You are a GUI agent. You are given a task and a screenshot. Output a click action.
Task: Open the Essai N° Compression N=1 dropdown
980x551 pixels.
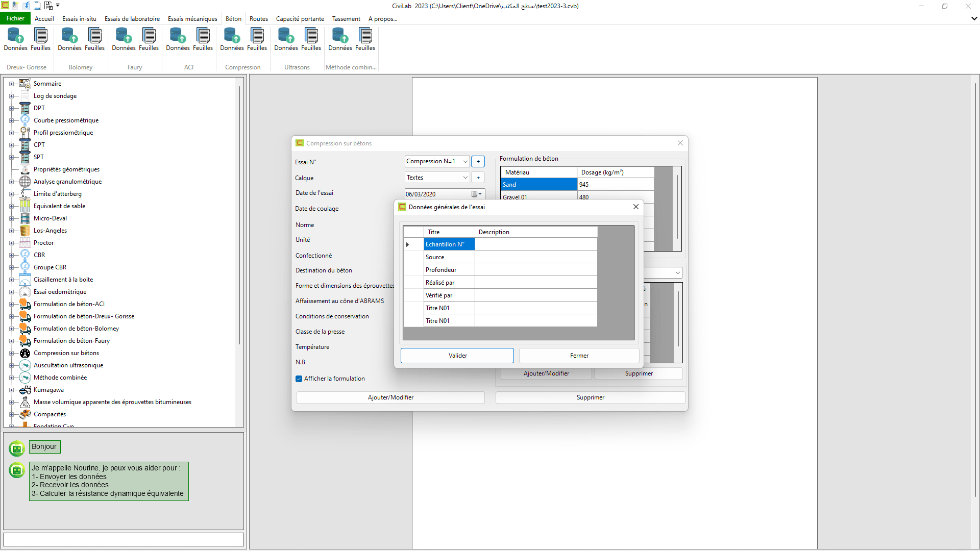465,161
